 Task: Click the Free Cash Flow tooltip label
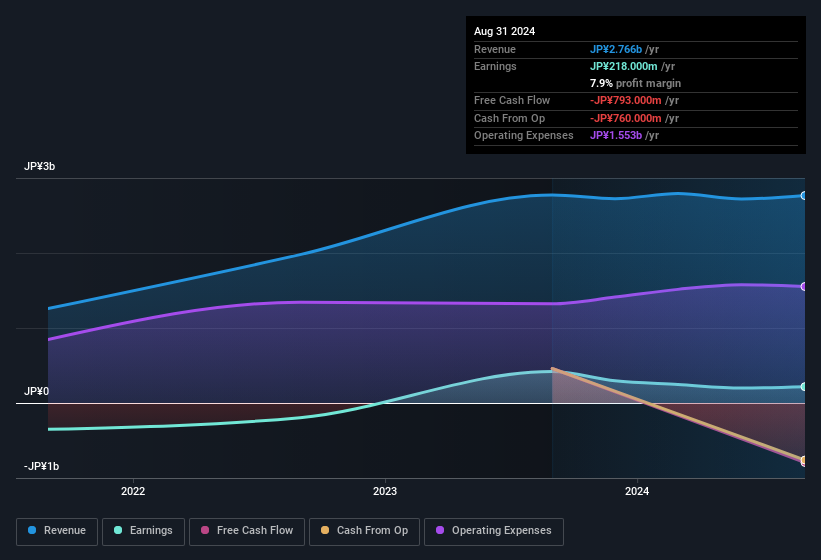tap(512, 100)
